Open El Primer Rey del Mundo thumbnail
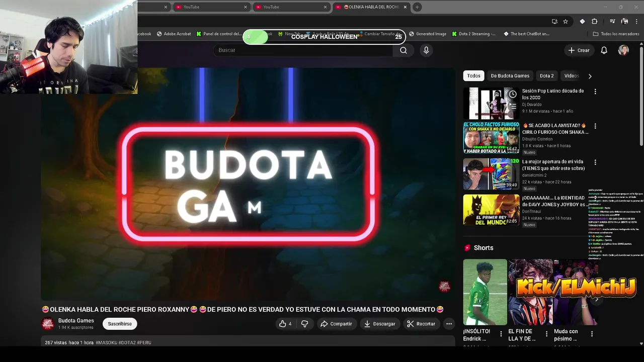The width and height of the screenshot is (644, 362). (491, 210)
